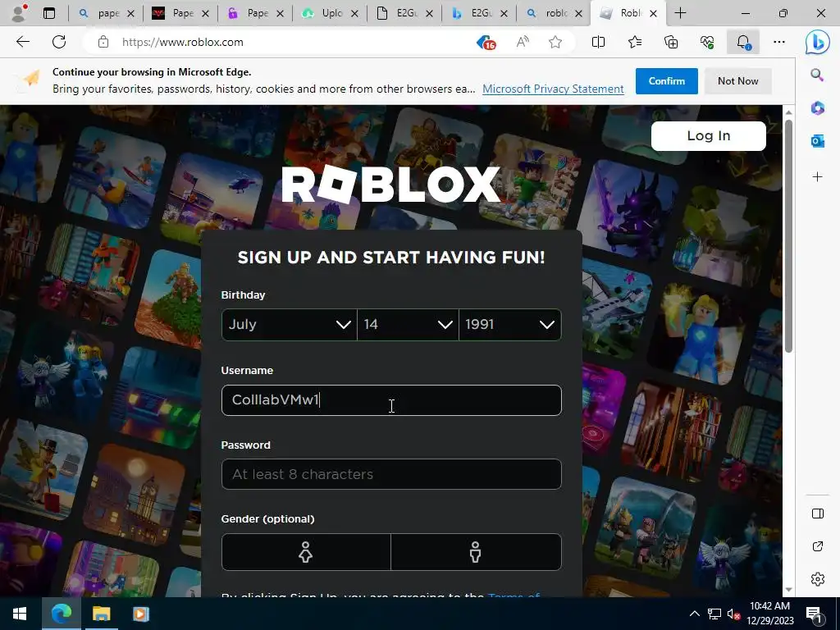Select the female gender option
Screen dimensions: 840x630
click(x=306, y=552)
